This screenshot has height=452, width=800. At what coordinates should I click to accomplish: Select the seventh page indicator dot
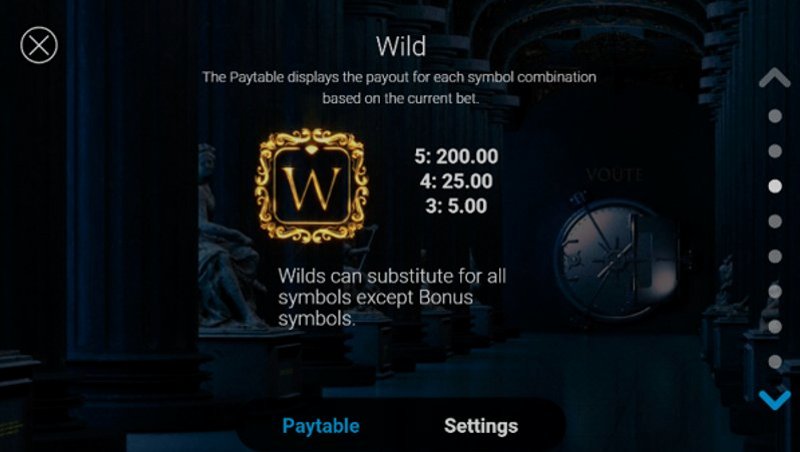(775, 327)
